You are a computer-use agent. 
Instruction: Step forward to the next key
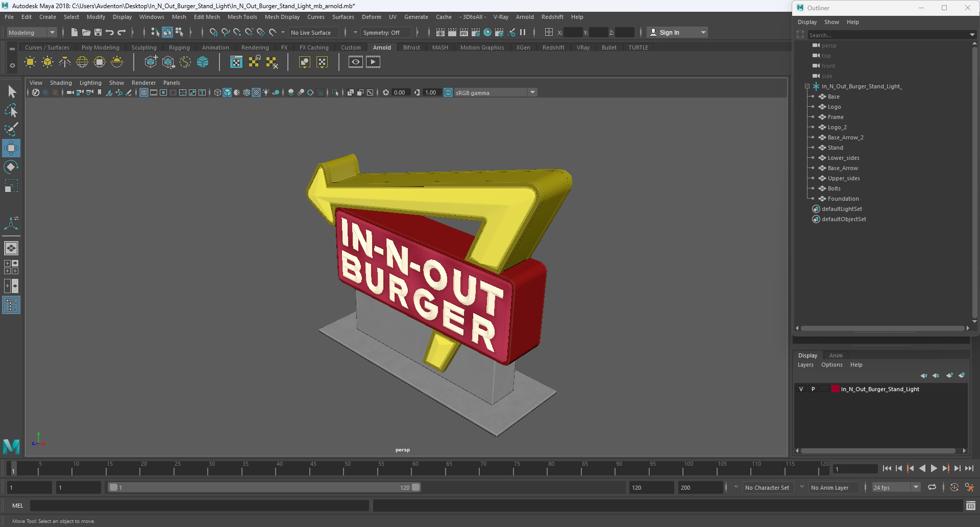coord(945,468)
